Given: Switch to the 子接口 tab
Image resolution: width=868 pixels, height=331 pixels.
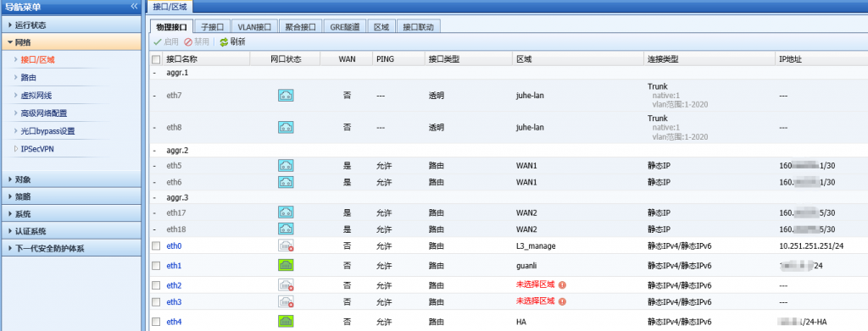Looking at the screenshot, I should 212,26.
